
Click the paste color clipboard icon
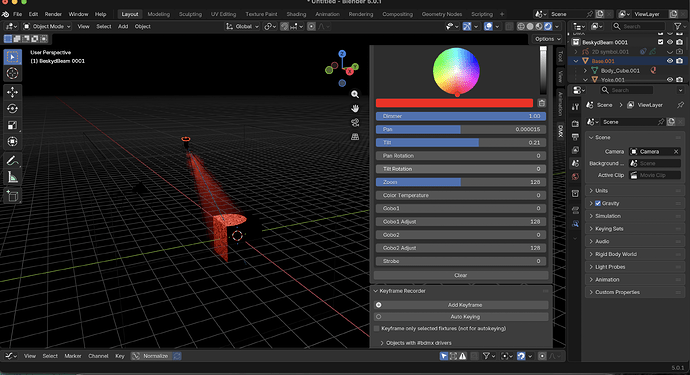pyautogui.click(x=541, y=103)
